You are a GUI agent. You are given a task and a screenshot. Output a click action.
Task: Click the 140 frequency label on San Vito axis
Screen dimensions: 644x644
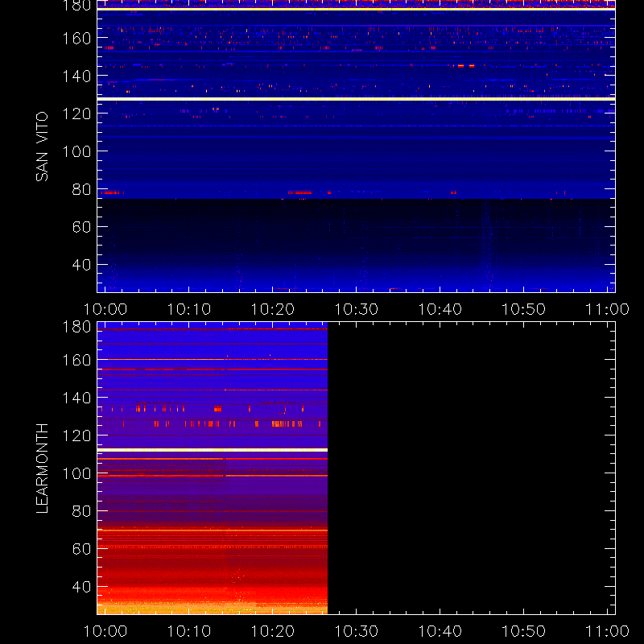(x=76, y=76)
